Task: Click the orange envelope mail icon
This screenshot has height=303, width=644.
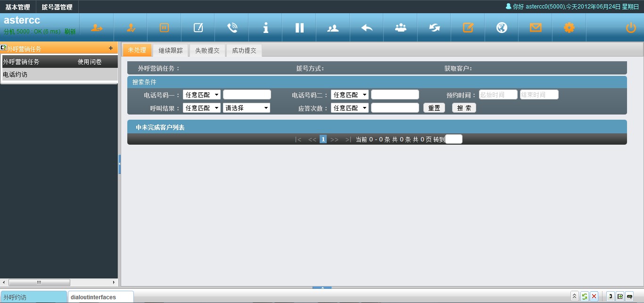Action: (x=536, y=28)
